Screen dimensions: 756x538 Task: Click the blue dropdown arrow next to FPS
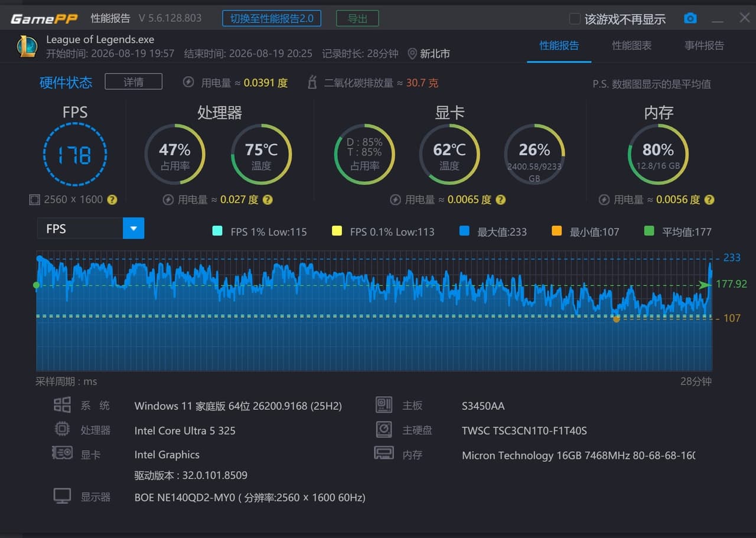point(133,229)
